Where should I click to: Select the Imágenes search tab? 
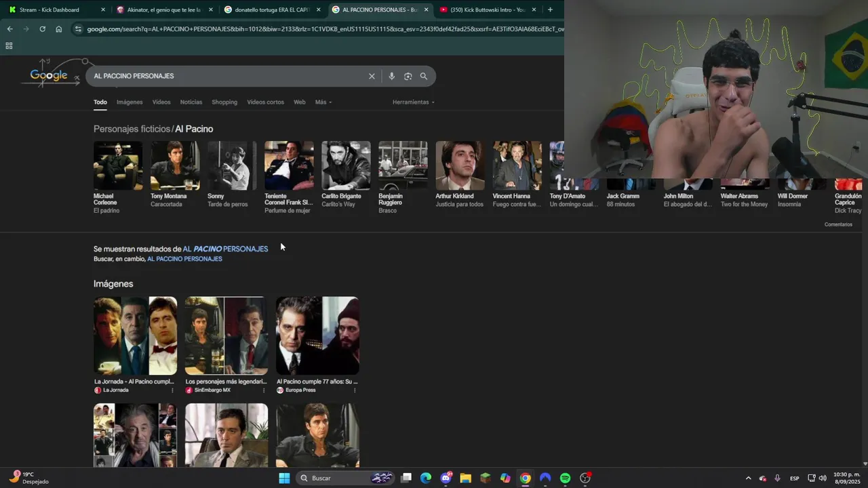pos(130,102)
